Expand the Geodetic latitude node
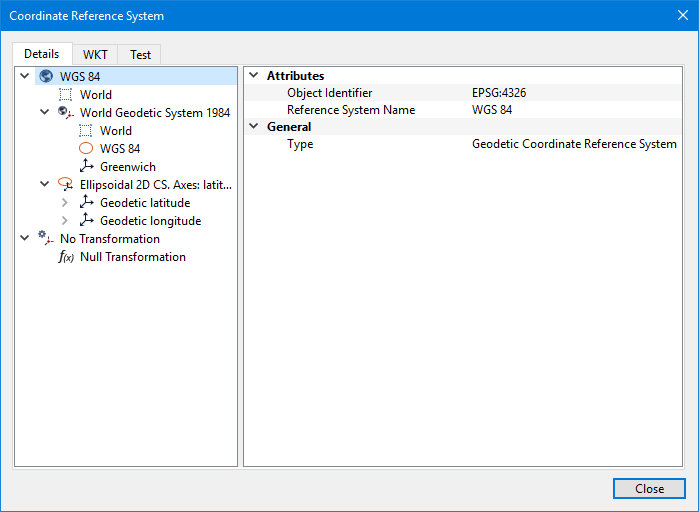 [x=65, y=203]
